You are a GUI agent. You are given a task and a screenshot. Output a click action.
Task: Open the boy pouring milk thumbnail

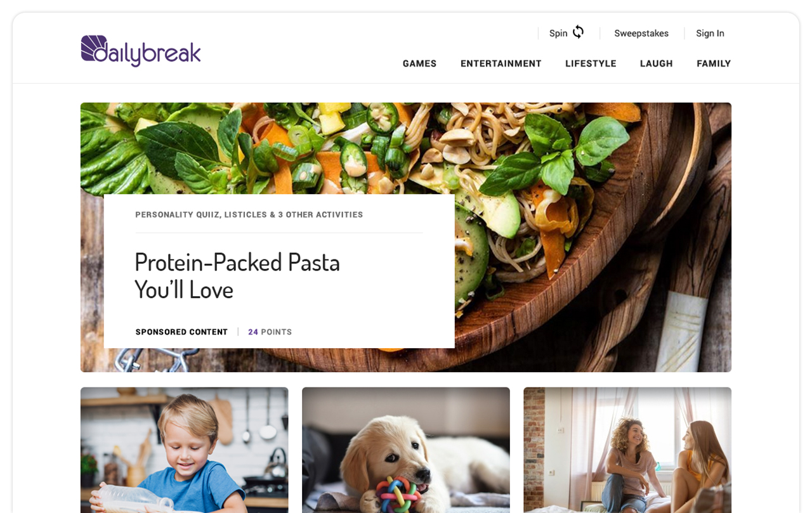tap(185, 450)
